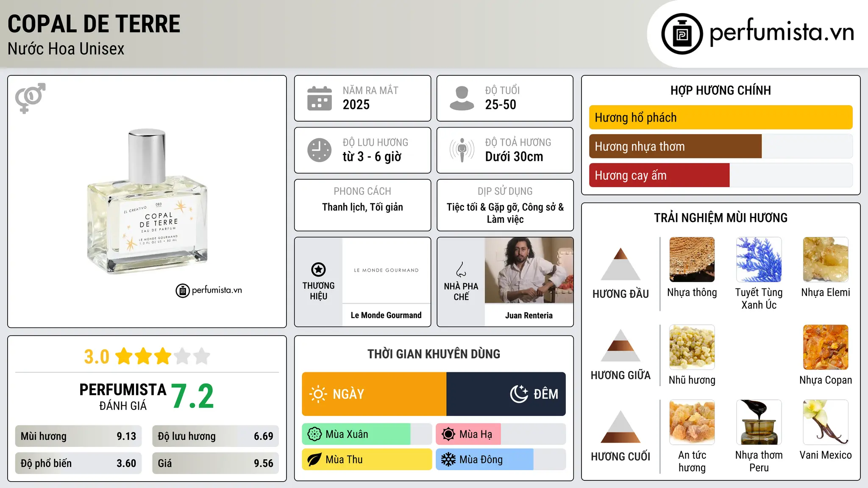Viewport: 868px width, 488px height.
Task: Click the sun icon in the Ngày bar
Action: coord(318,394)
